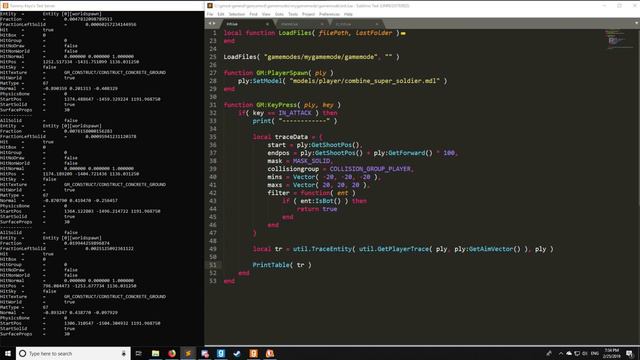Open the Snipping Tool taskbar icon

(x=204, y=353)
